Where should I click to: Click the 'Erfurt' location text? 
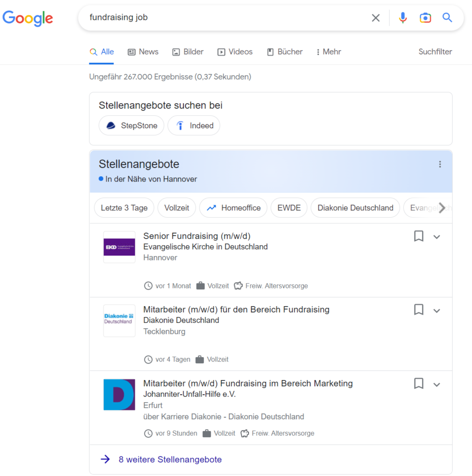coord(153,405)
